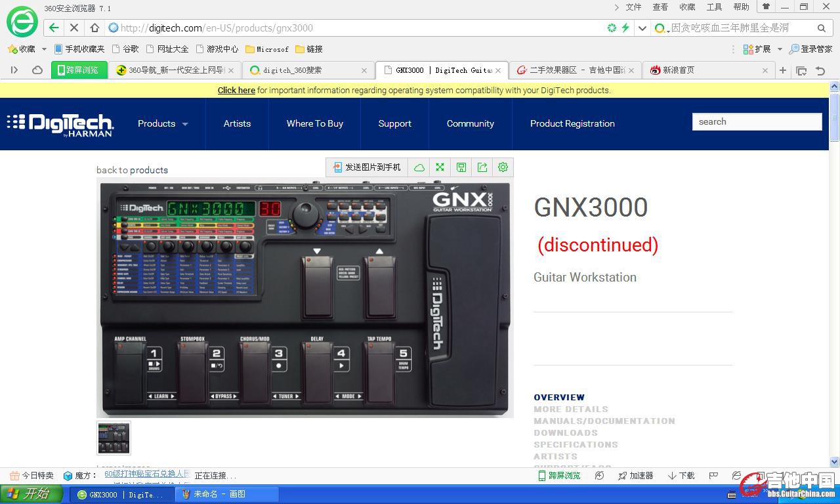Open the 收藏 favorites star button

tap(21, 49)
